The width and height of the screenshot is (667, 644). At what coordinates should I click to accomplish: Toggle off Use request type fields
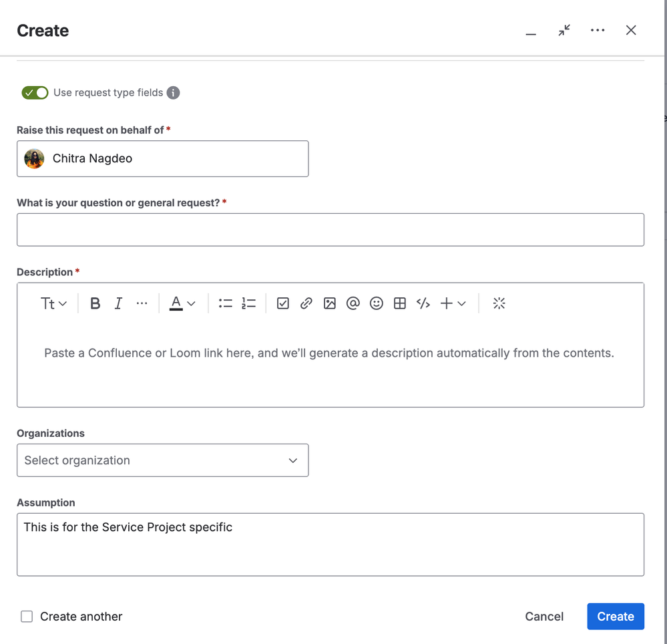35,93
